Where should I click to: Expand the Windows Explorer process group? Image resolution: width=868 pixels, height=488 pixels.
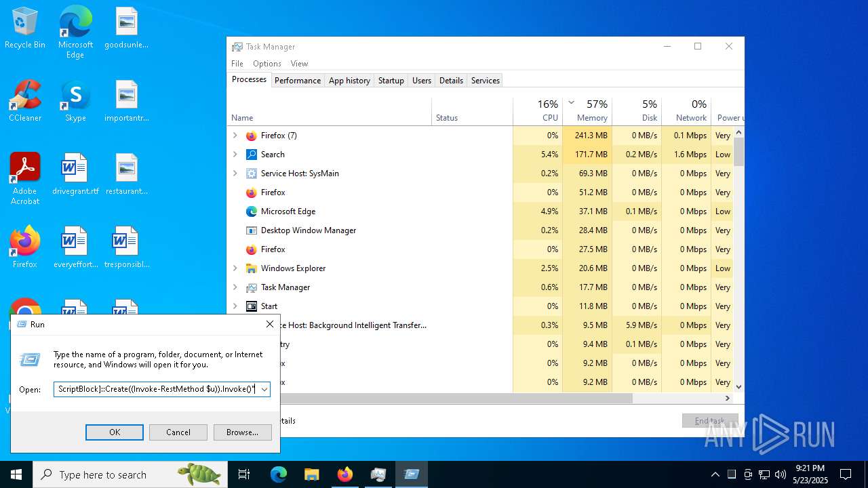click(235, 268)
